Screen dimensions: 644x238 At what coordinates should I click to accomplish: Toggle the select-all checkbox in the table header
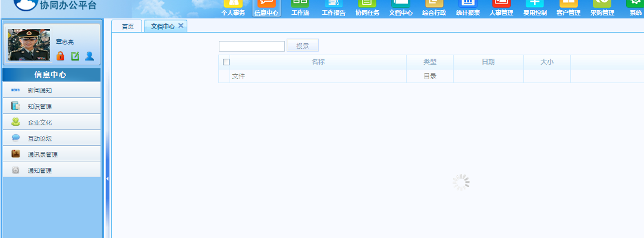coord(226,62)
